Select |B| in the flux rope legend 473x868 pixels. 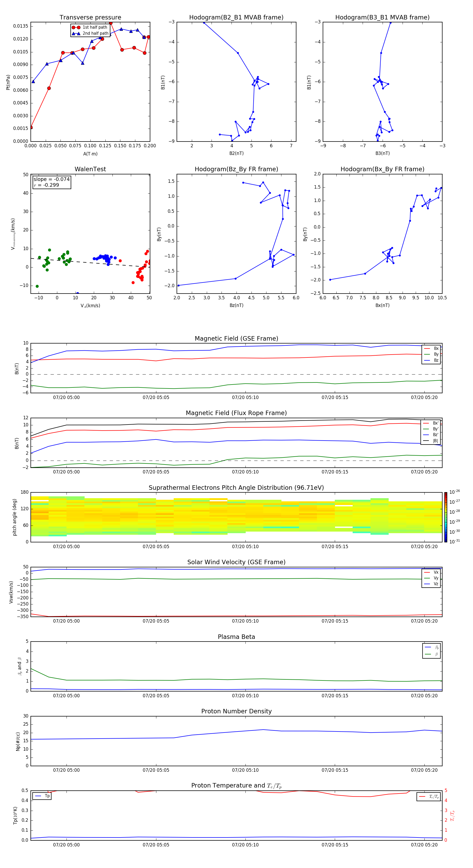pyautogui.click(x=431, y=441)
